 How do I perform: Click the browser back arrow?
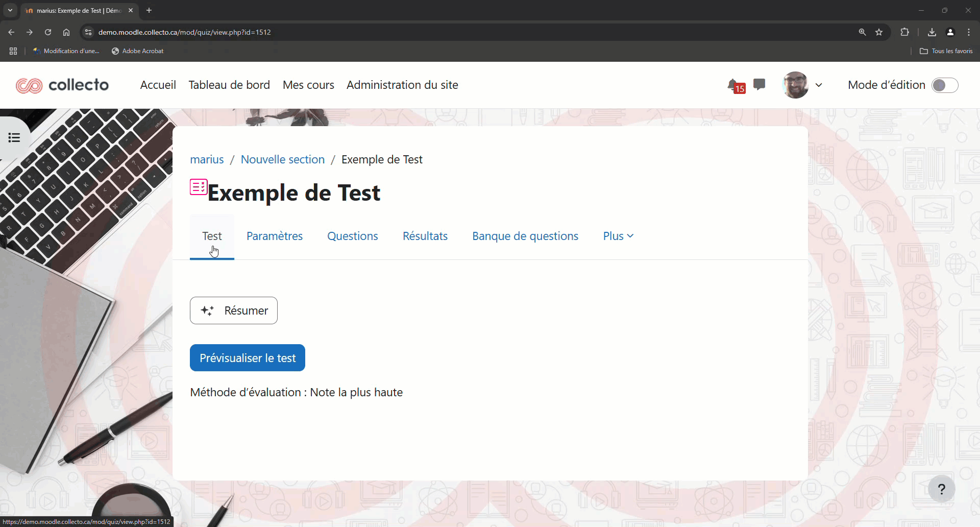11,32
